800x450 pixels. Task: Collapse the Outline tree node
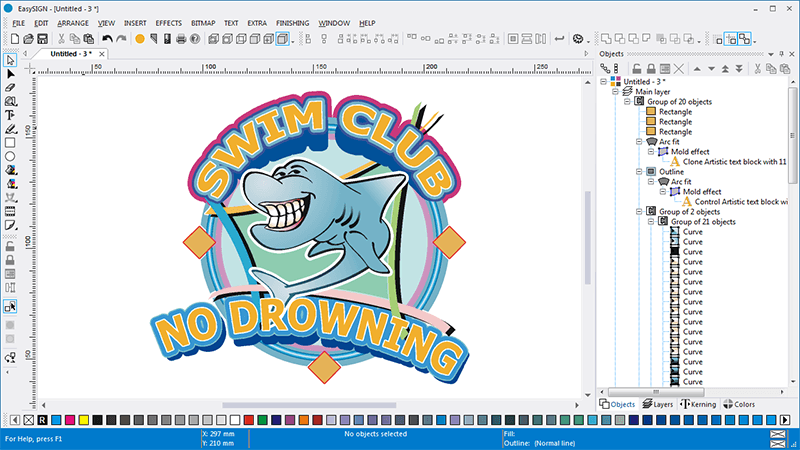(x=639, y=171)
